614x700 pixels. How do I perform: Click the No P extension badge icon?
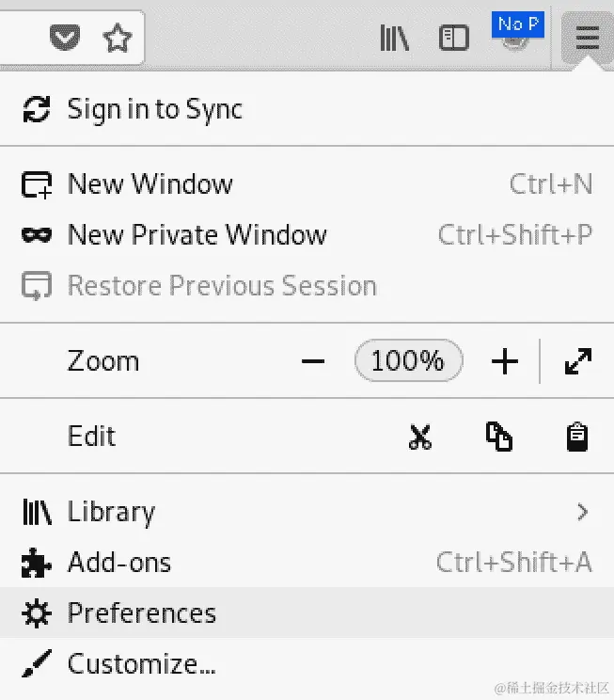(517, 30)
